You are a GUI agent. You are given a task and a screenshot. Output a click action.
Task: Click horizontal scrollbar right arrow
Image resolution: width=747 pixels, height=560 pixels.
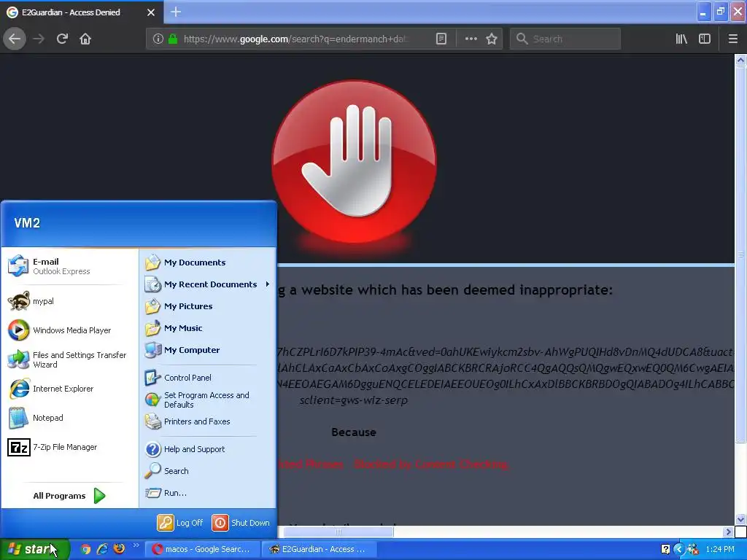(728, 532)
